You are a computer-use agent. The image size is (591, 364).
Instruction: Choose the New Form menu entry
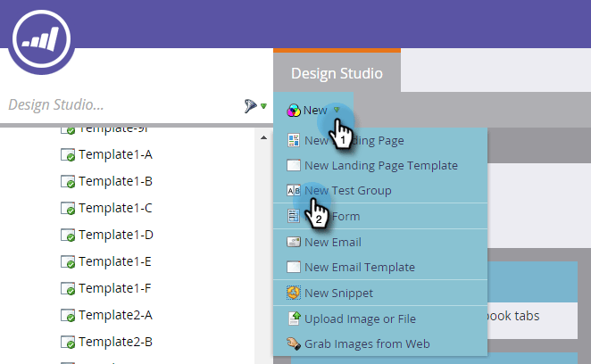(x=380, y=216)
